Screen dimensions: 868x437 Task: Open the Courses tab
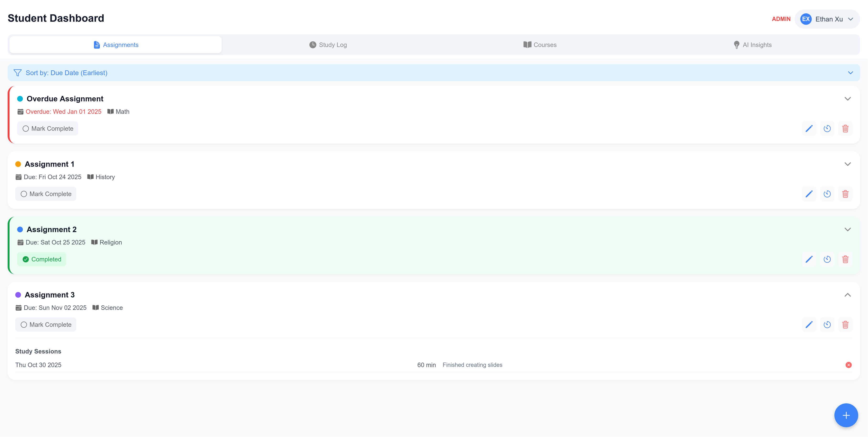click(x=540, y=45)
